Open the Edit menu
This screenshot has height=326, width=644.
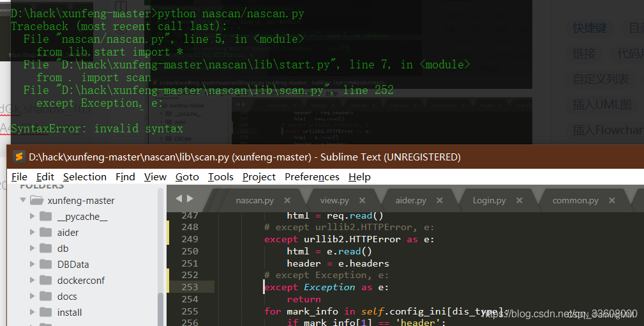pos(45,177)
